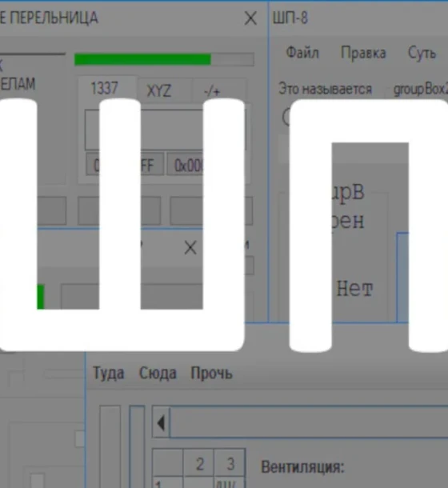The image size is (448, 488).
Task: Switch to the -/+ tab
Action: [212, 91]
